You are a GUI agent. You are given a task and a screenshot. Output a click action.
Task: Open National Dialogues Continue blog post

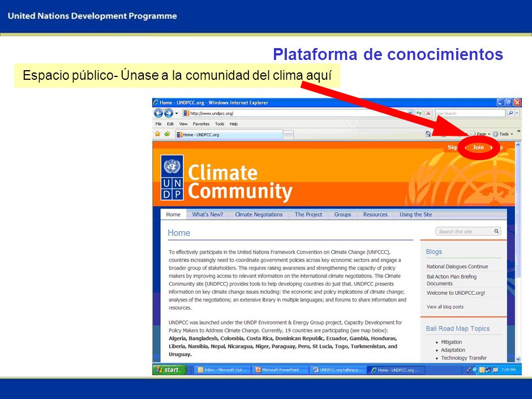[x=457, y=267]
